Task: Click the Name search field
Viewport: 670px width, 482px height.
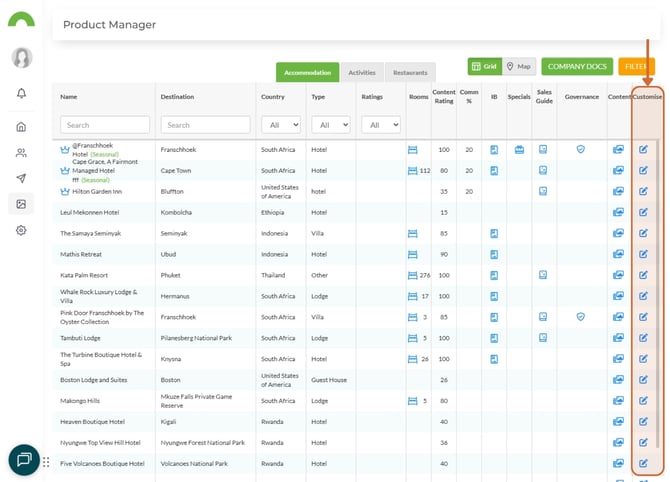Action: point(105,125)
